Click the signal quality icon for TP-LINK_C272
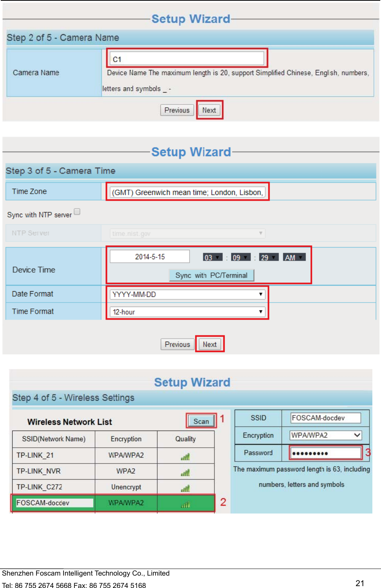This screenshot has width=381, height=588. coord(185,487)
